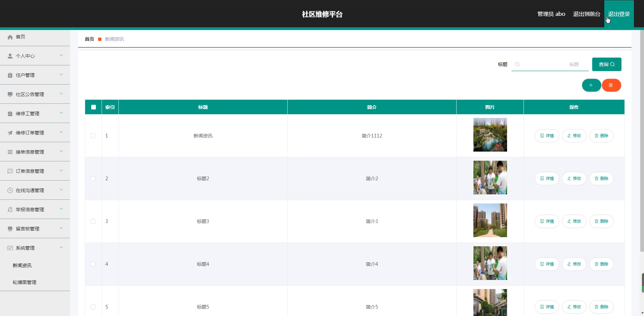Screen dimensions: 644x316
Task: Expand the 订单信息管理 menu chevron
Action: click(x=61, y=170)
